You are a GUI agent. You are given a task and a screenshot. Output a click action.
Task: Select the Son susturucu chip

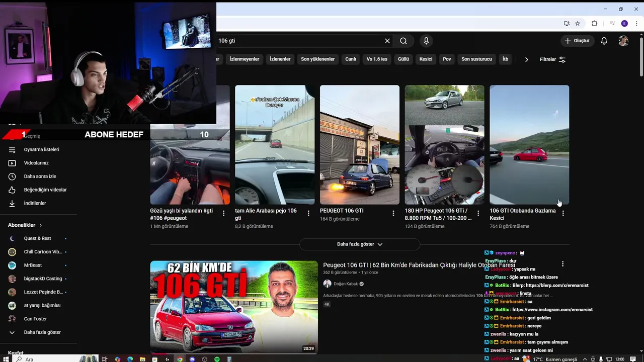point(477,59)
